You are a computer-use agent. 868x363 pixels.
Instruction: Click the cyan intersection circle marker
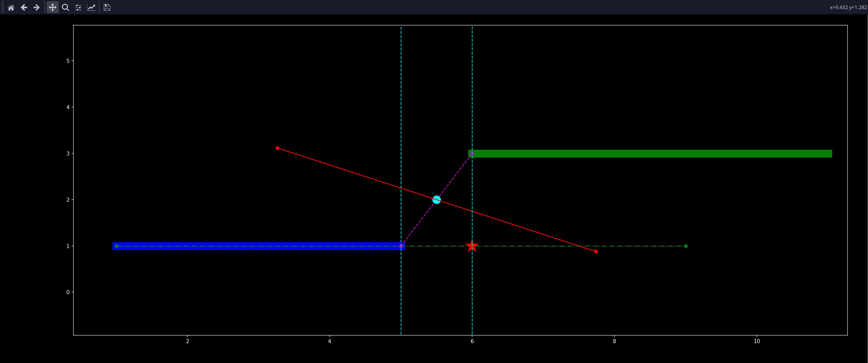[x=436, y=200]
